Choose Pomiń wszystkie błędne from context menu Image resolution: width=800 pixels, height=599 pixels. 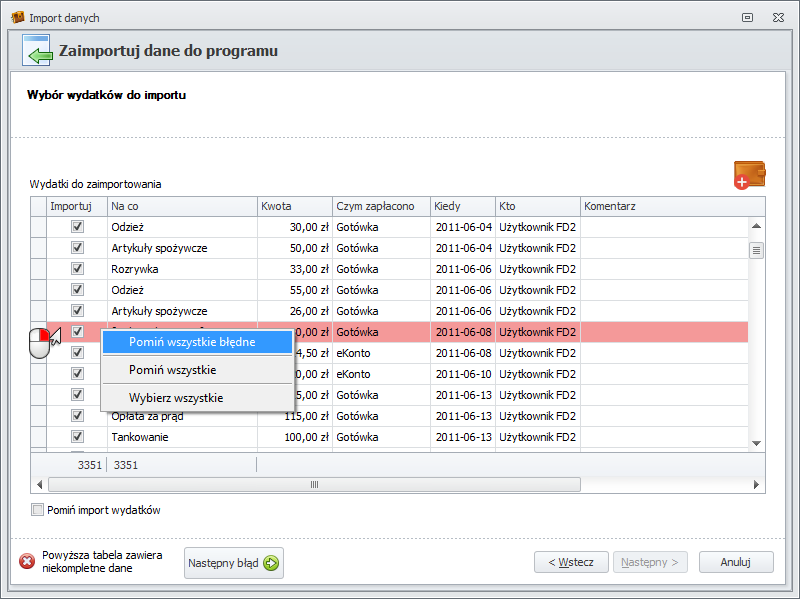tap(192, 342)
